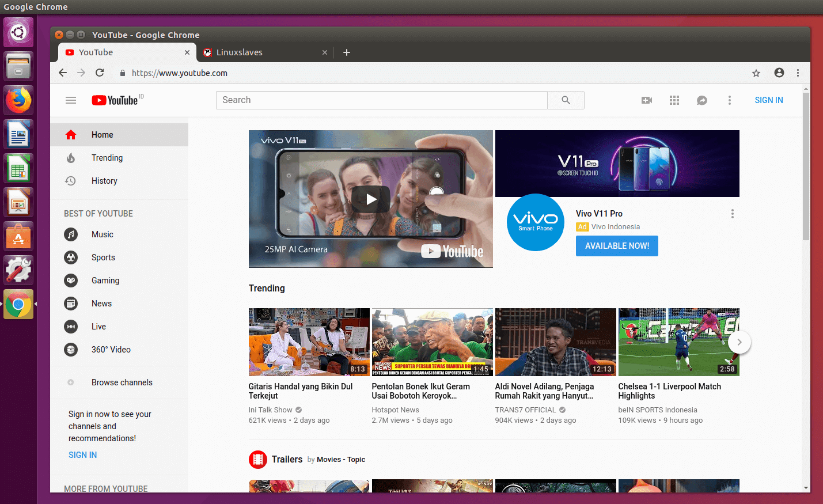Focus the YouTube Search field
Image resolution: width=823 pixels, height=504 pixels.
pos(382,100)
